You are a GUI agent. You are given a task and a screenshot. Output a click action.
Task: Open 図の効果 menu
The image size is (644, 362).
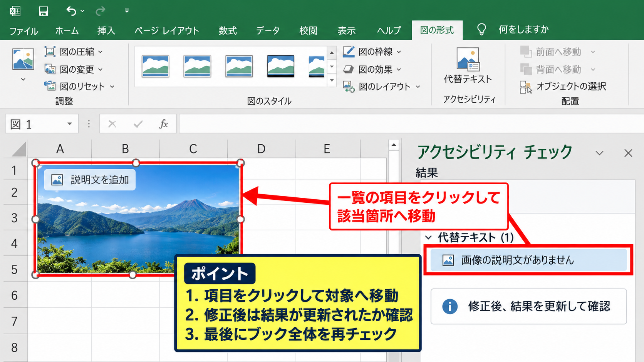[372, 69]
